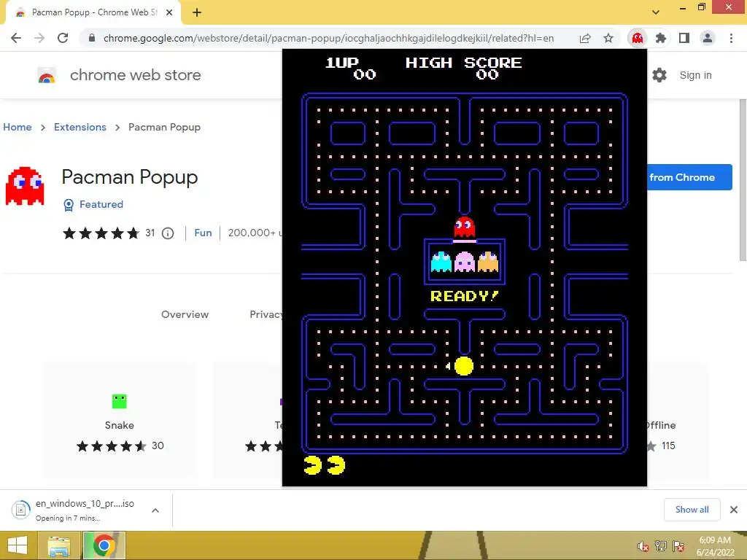View site information padlock icon
Viewport: 747px width, 560px height.
click(x=92, y=38)
